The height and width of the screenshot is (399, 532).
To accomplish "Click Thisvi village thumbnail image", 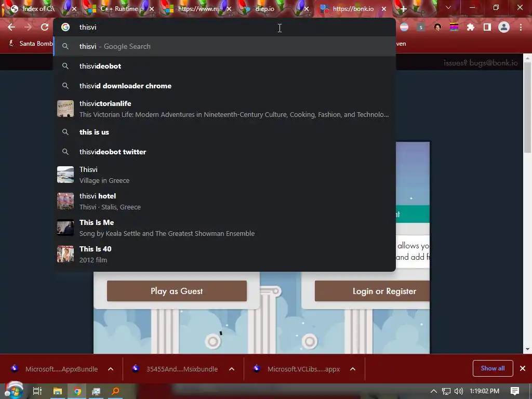I will [x=65, y=175].
